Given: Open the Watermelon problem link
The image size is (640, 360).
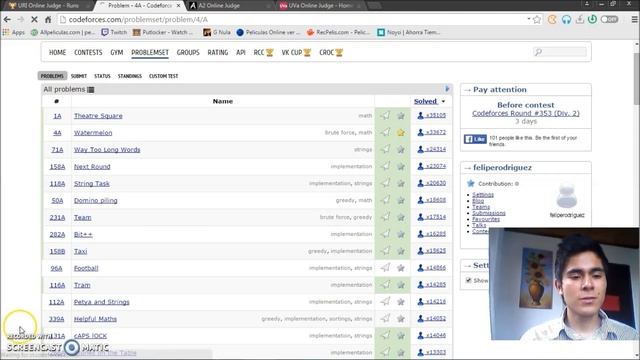Looking at the screenshot, I should click(93, 133).
